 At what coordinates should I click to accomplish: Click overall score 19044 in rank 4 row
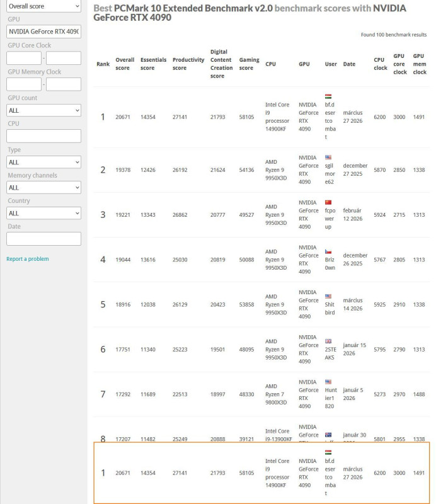coord(123,260)
